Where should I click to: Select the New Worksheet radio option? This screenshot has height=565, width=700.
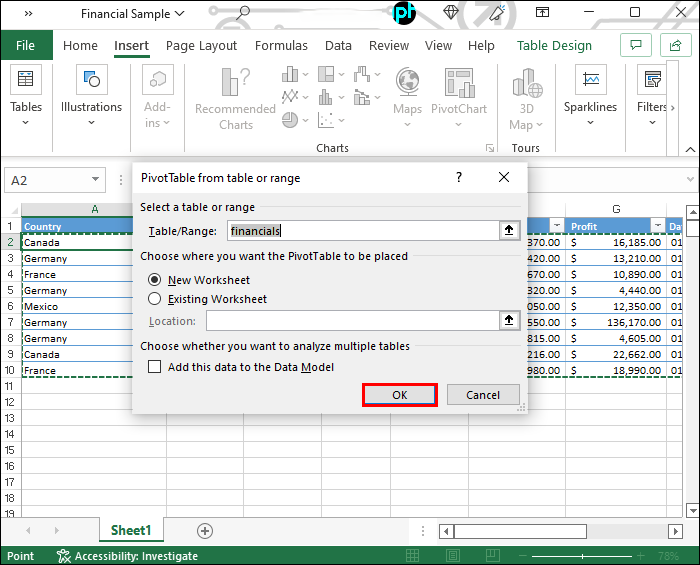155,280
